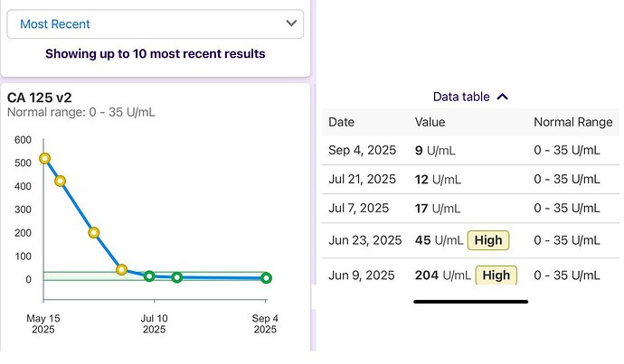Click the green Sep 4 data point
624x364 pixels.
tap(266, 278)
